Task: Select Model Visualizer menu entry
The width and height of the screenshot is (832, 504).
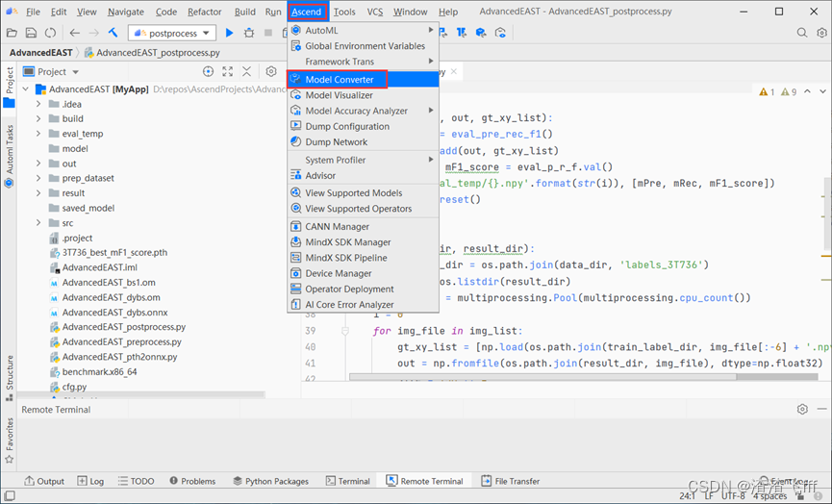Action: (363, 95)
